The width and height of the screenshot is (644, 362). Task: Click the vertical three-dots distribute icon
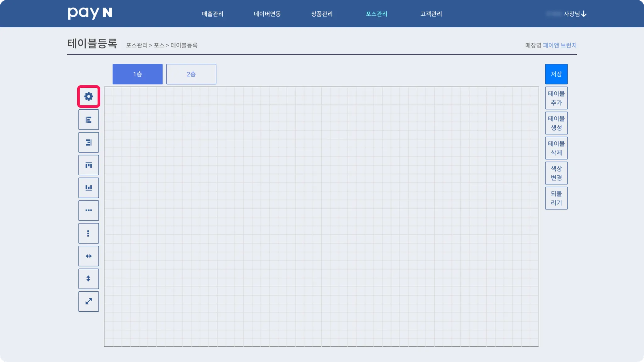tap(89, 233)
